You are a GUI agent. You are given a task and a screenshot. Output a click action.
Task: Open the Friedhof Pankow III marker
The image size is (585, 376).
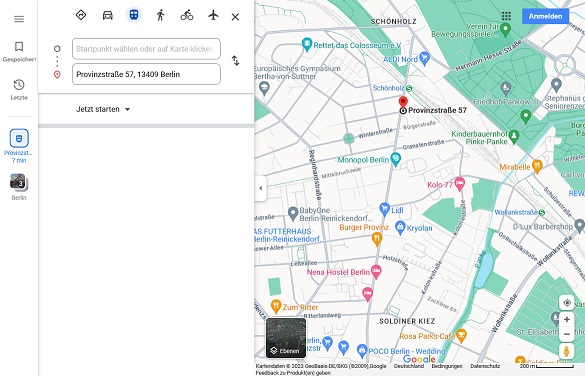(506, 89)
